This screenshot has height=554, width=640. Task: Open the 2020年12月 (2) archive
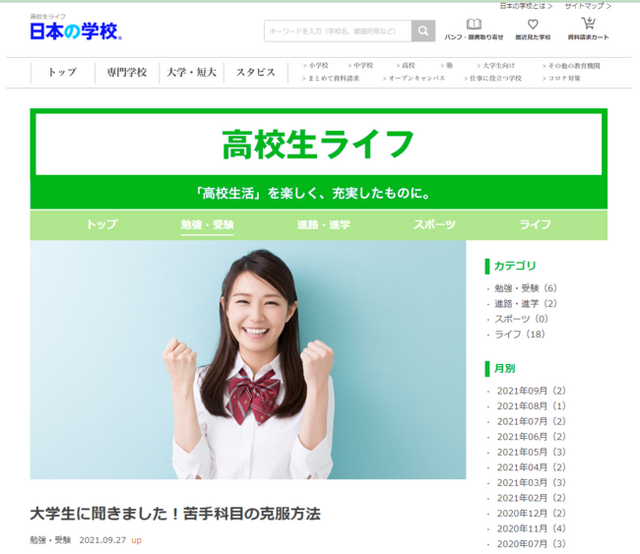click(531, 513)
